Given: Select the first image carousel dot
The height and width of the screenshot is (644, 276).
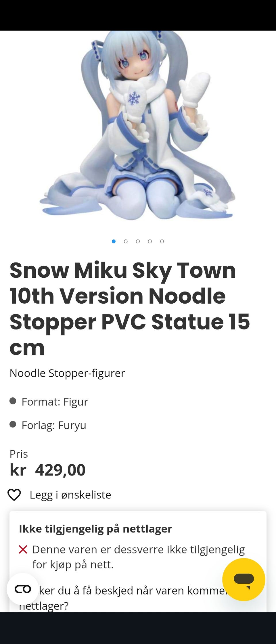Looking at the screenshot, I should pos(114,241).
